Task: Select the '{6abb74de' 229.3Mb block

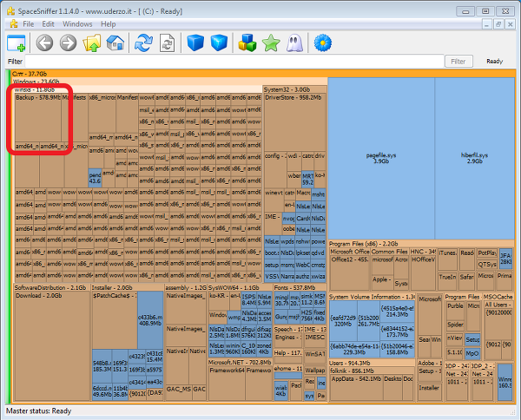Action: tap(354, 350)
